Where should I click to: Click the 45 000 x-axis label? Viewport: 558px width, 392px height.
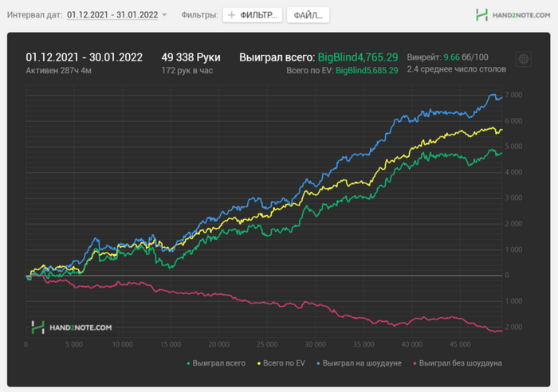point(460,344)
